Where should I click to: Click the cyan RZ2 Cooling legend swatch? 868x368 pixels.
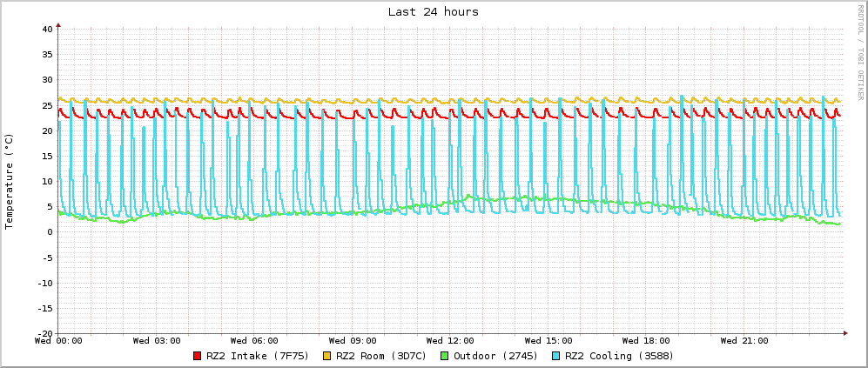[556, 356]
